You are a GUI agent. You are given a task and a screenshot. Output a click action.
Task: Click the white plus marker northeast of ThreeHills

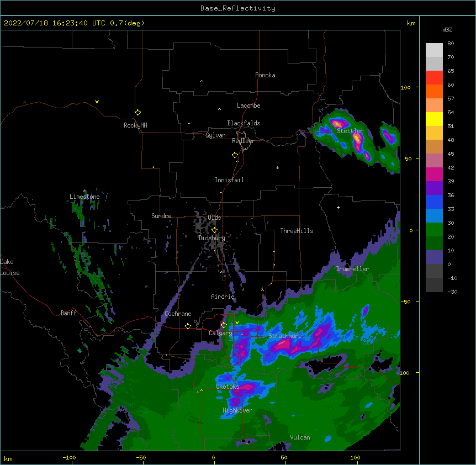338,207
